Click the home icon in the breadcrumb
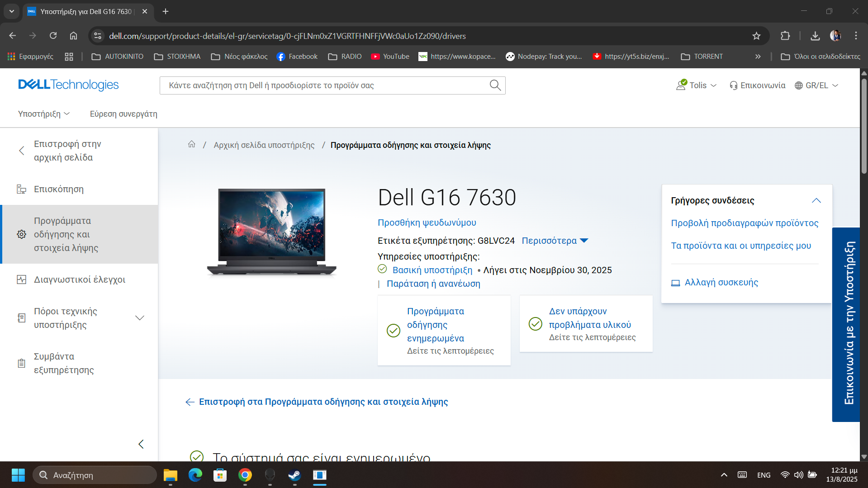 tap(192, 144)
